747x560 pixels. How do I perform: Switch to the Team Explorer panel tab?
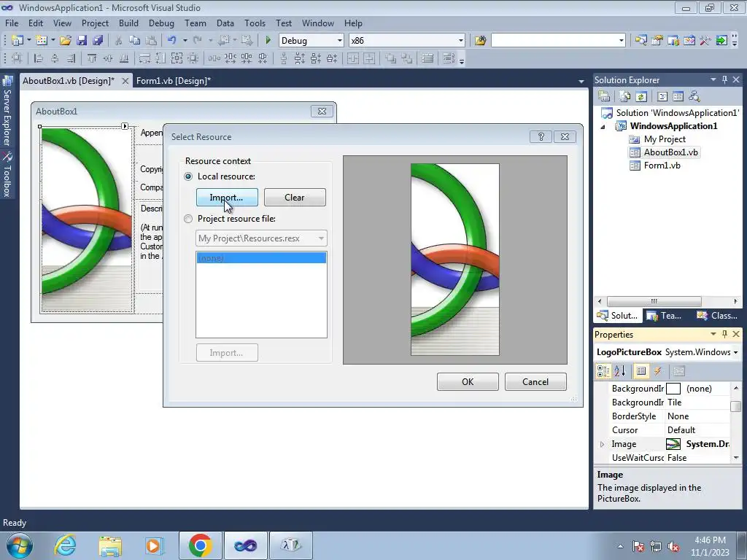click(x=665, y=315)
